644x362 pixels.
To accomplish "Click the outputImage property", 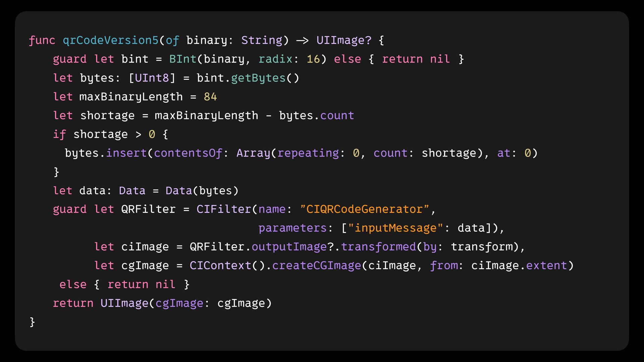I will pos(289,247).
